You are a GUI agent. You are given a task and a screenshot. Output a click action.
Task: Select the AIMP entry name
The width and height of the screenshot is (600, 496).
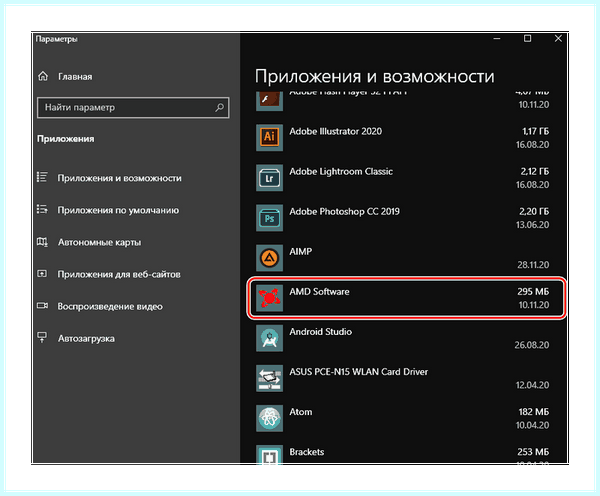tap(300, 251)
